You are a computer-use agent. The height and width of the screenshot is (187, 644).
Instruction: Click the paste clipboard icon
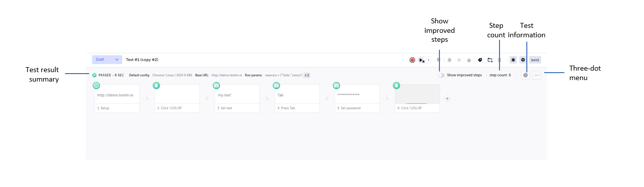(469, 60)
